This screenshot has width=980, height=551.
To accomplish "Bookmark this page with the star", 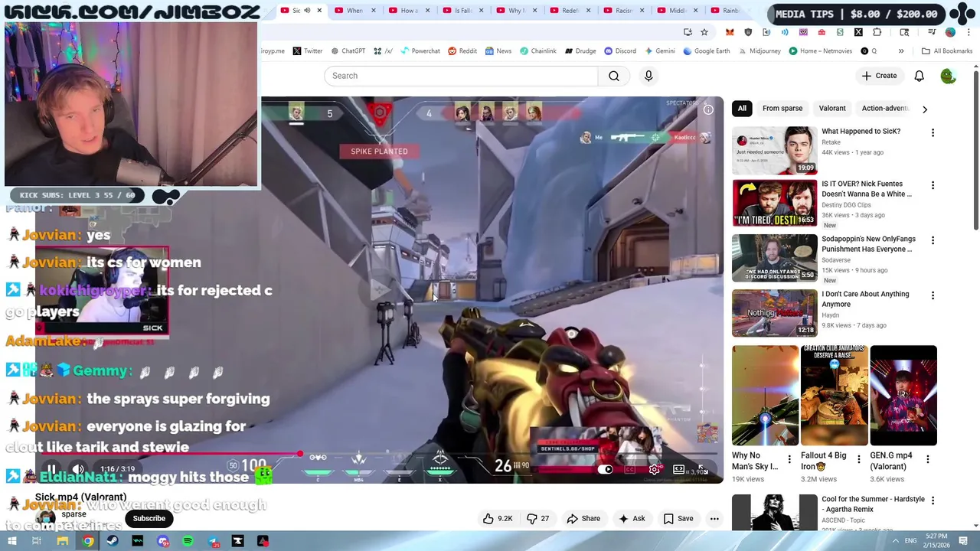I will [704, 32].
